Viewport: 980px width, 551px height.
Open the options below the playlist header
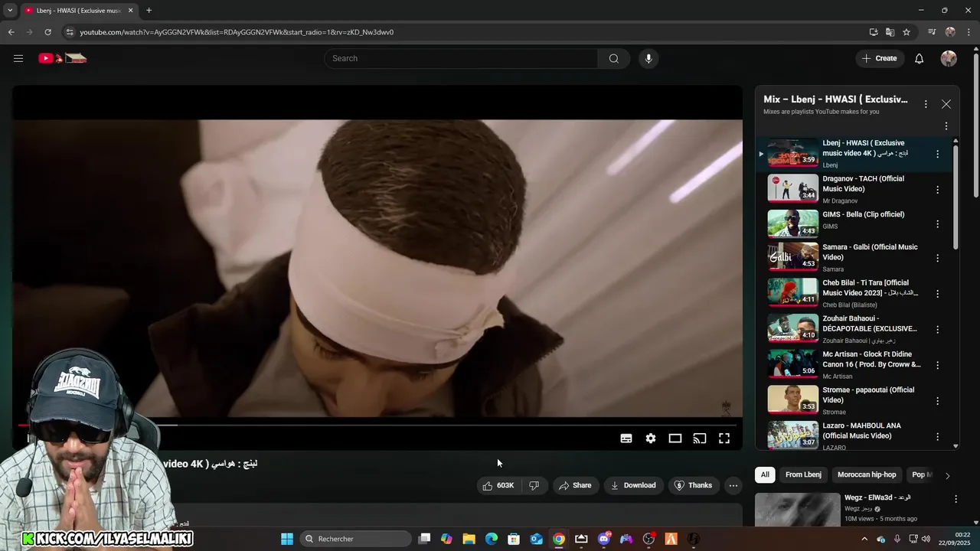pyautogui.click(x=946, y=126)
